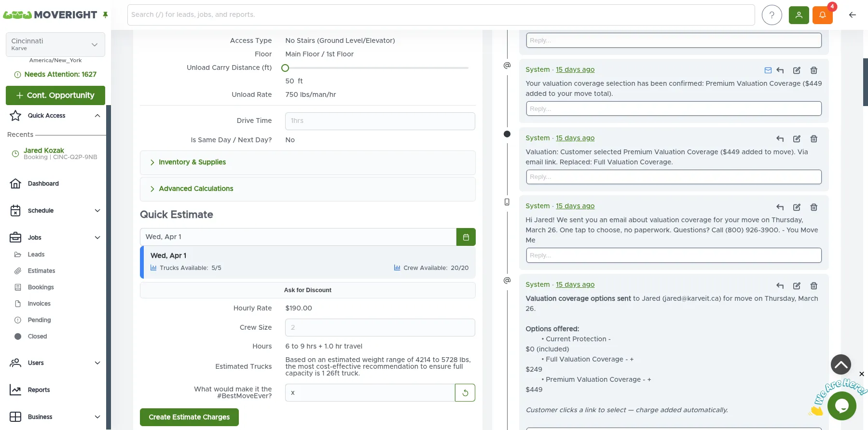
Task: Delete the 'Customer selected Premium Valuation' note
Action: tap(814, 139)
